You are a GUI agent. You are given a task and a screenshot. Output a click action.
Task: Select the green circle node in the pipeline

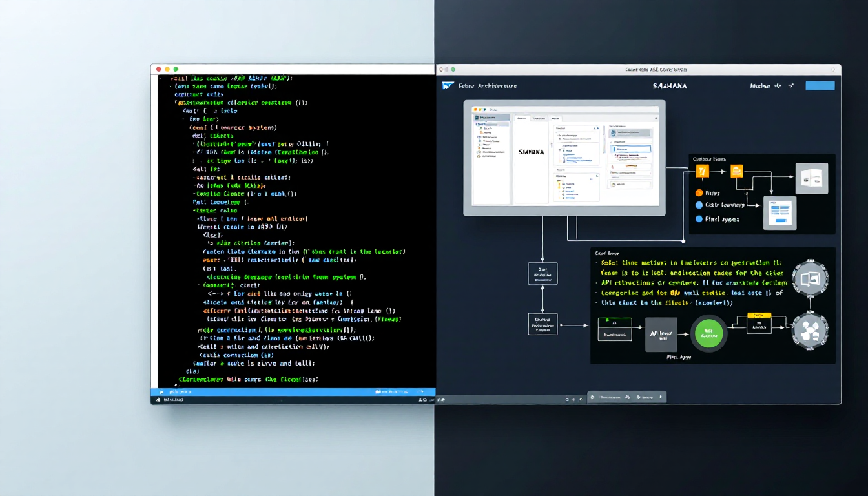pyautogui.click(x=709, y=334)
